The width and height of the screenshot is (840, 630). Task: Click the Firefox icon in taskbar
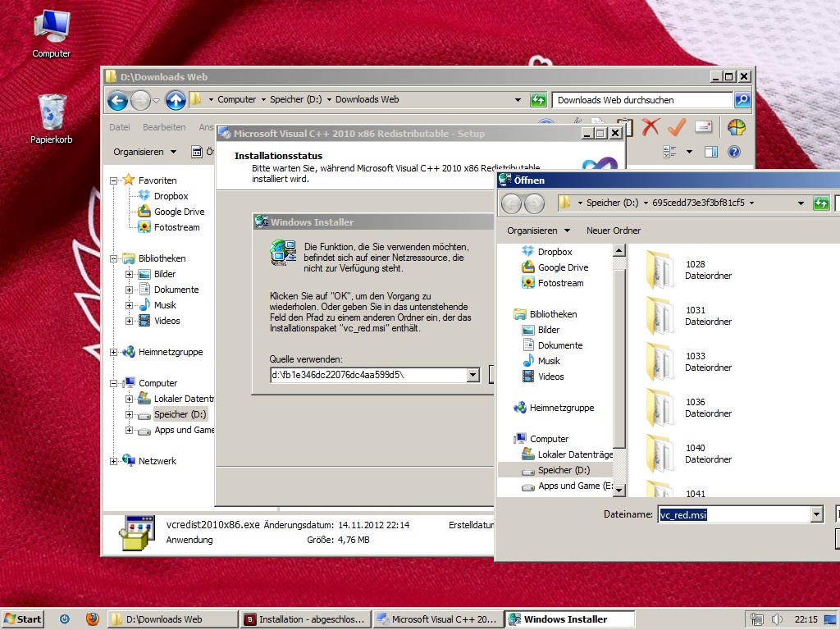[92, 619]
